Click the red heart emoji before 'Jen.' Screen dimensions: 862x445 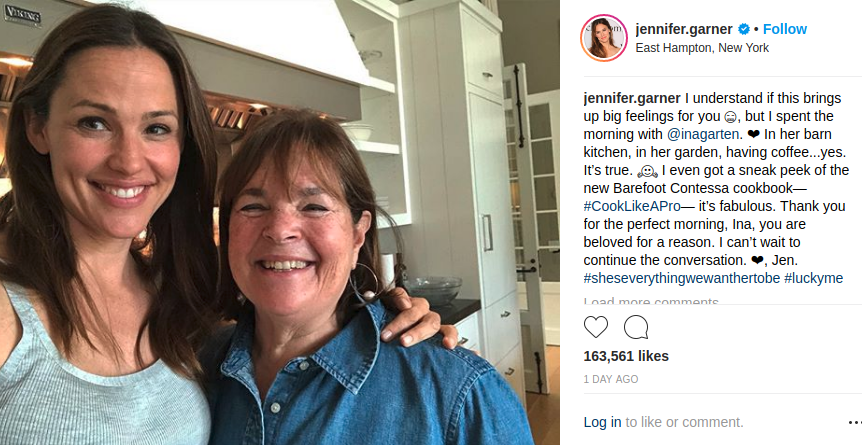[731, 260]
